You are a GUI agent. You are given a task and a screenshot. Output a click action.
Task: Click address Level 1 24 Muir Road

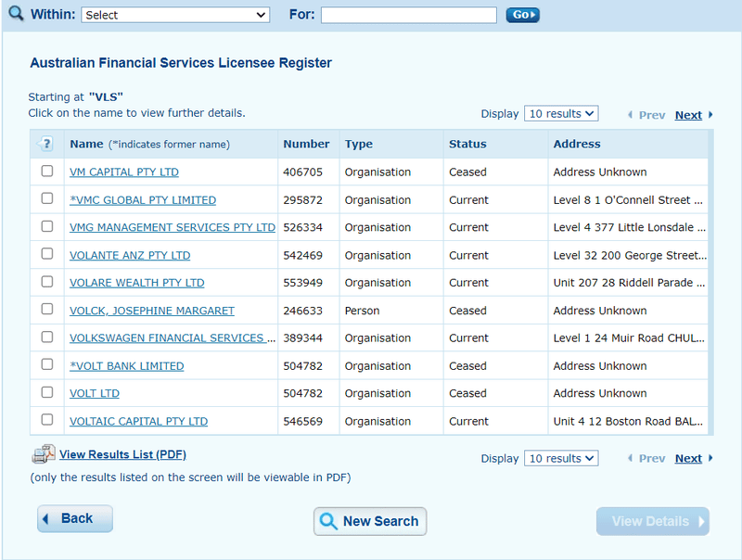pos(629,338)
